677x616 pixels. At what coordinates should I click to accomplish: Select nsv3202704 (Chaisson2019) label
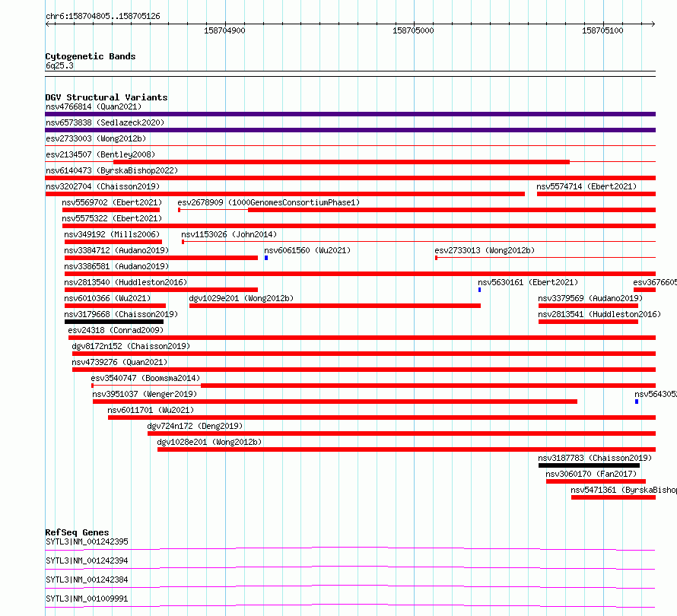(103, 186)
